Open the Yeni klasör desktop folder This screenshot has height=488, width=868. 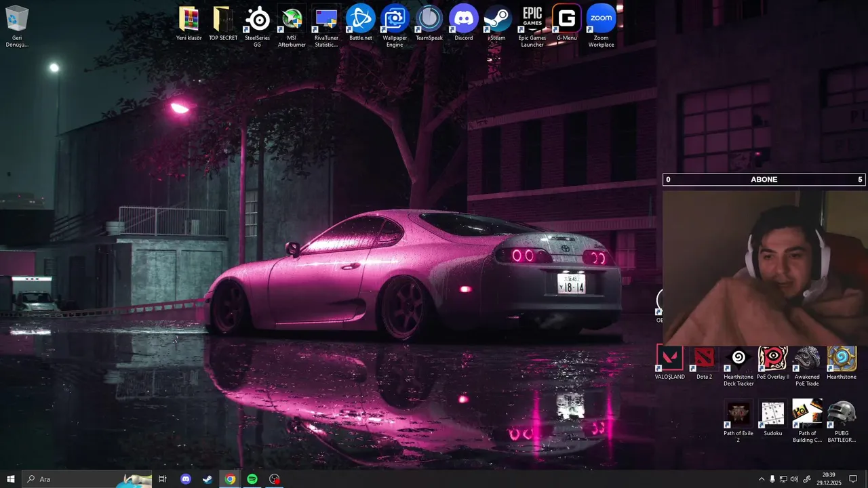point(189,23)
